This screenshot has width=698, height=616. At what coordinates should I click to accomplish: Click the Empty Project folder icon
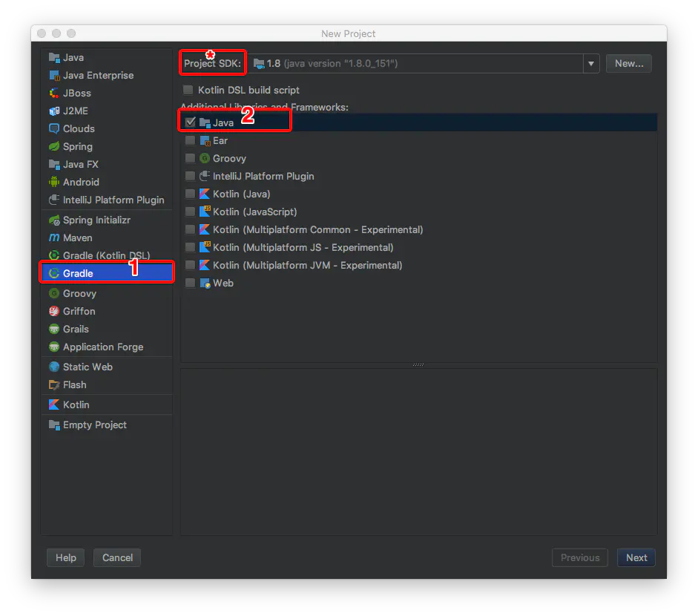tap(54, 425)
